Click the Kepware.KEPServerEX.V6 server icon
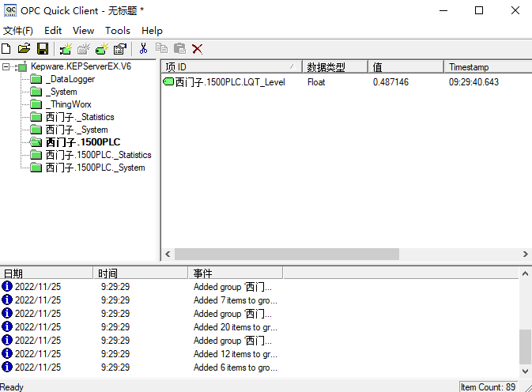 [x=21, y=66]
